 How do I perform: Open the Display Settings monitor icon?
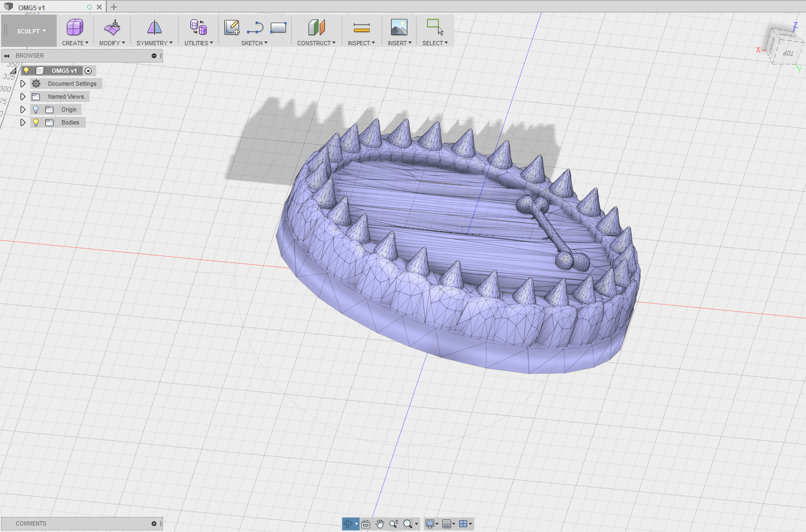[x=430, y=523]
